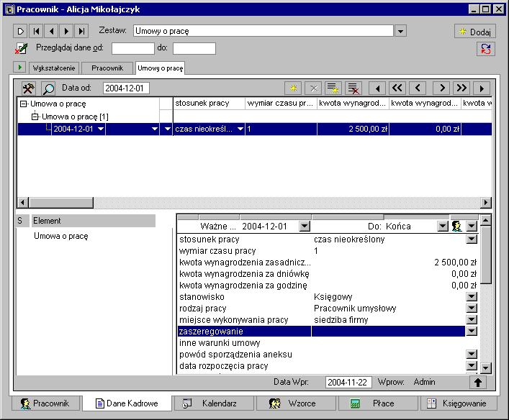This screenshot has height=420, width=509.
Task: Click the Data od field 2004-12-01
Action: (x=126, y=88)
